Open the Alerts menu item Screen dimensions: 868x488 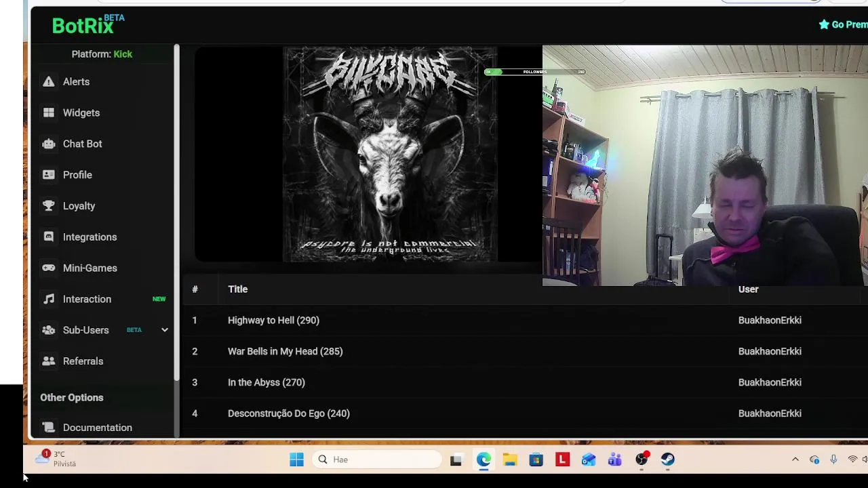76,81
